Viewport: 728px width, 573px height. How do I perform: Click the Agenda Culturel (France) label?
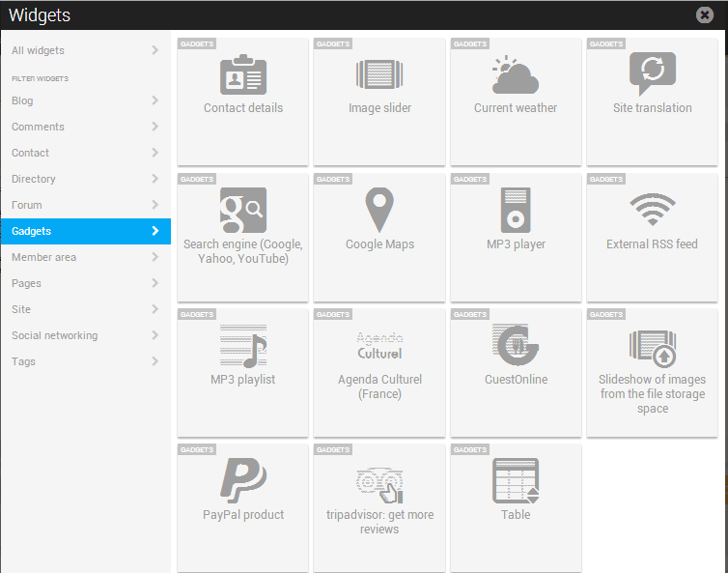coord(379,387)
